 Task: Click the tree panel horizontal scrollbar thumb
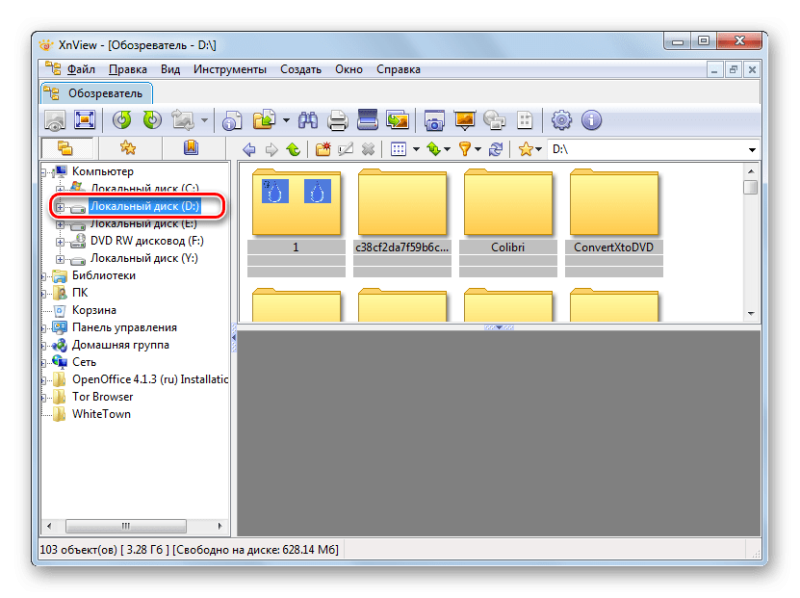click(126, 526)
